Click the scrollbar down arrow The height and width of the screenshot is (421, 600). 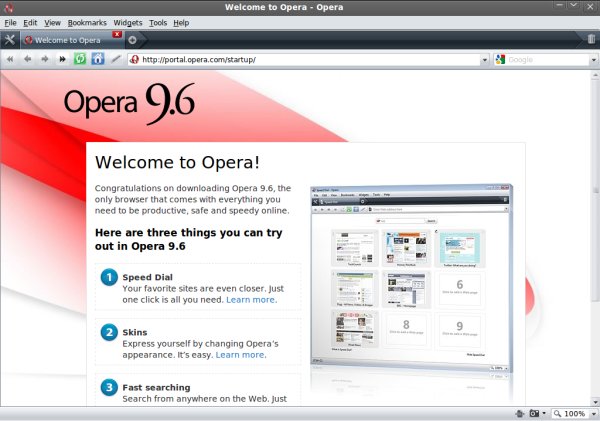(x=595, y=402)
